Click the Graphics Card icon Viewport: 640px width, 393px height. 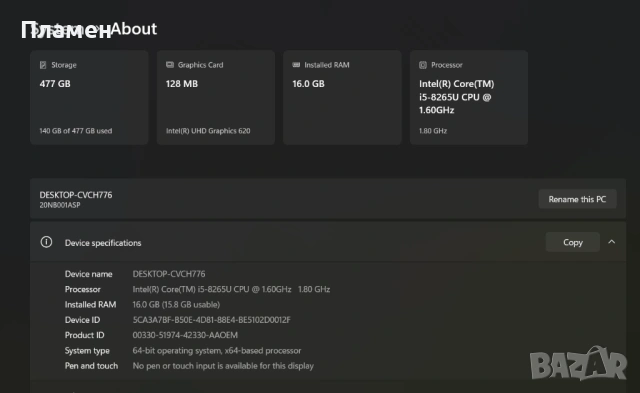170,64
